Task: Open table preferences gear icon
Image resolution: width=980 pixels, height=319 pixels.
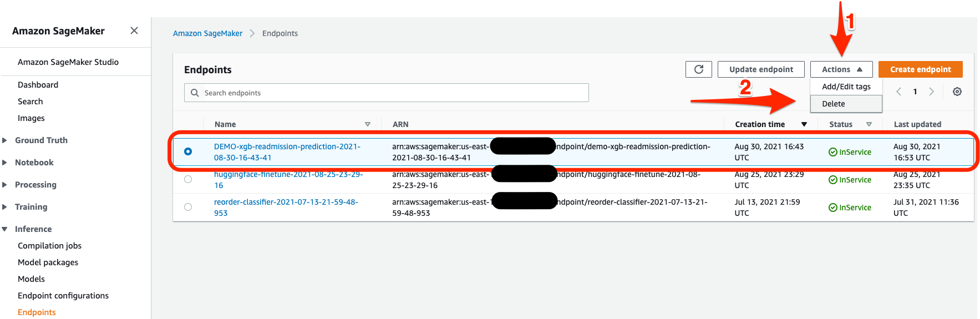Action: coord(957,92)
